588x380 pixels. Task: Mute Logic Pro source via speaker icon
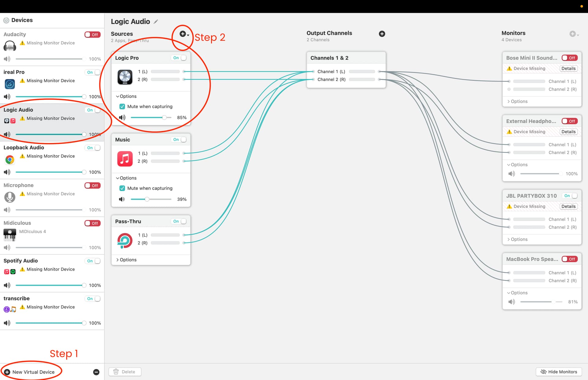(122, 118)
